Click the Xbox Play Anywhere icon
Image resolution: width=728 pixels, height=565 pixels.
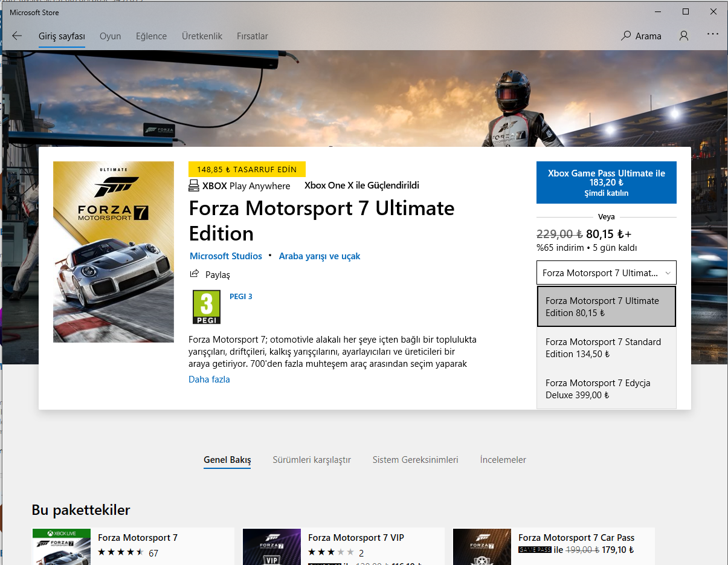point(194,186)
